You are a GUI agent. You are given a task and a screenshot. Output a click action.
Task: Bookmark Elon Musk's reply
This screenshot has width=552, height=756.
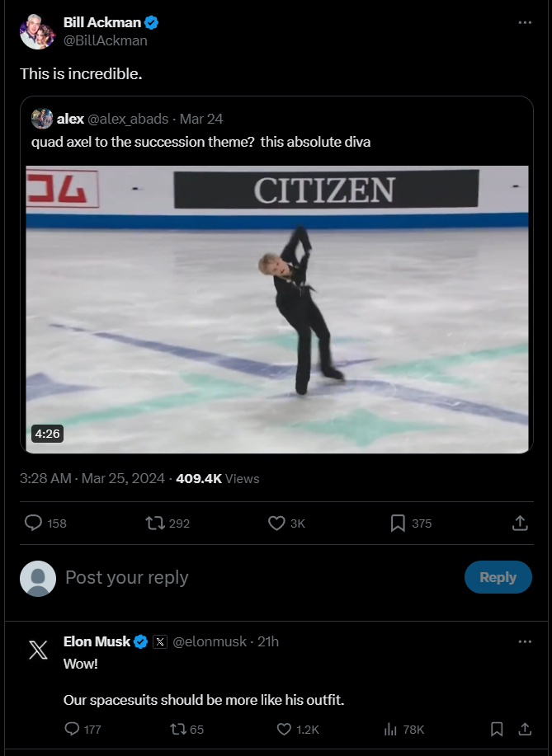[497, 729]
